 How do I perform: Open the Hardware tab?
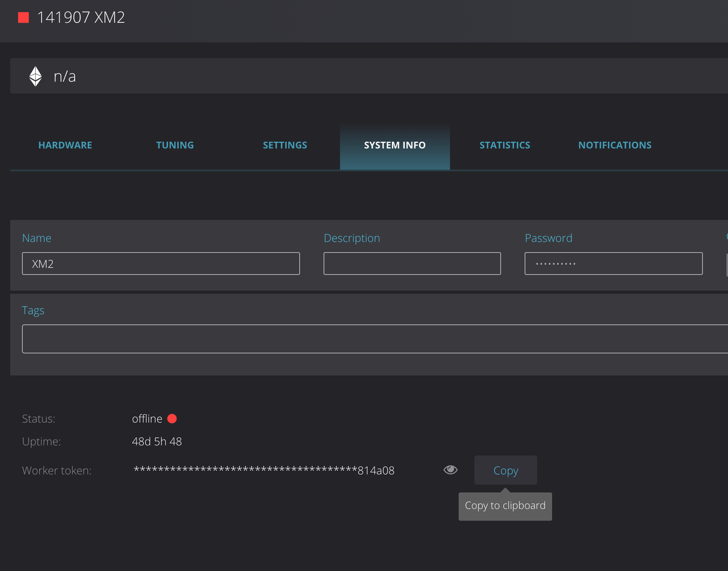(x=65, y=145)
